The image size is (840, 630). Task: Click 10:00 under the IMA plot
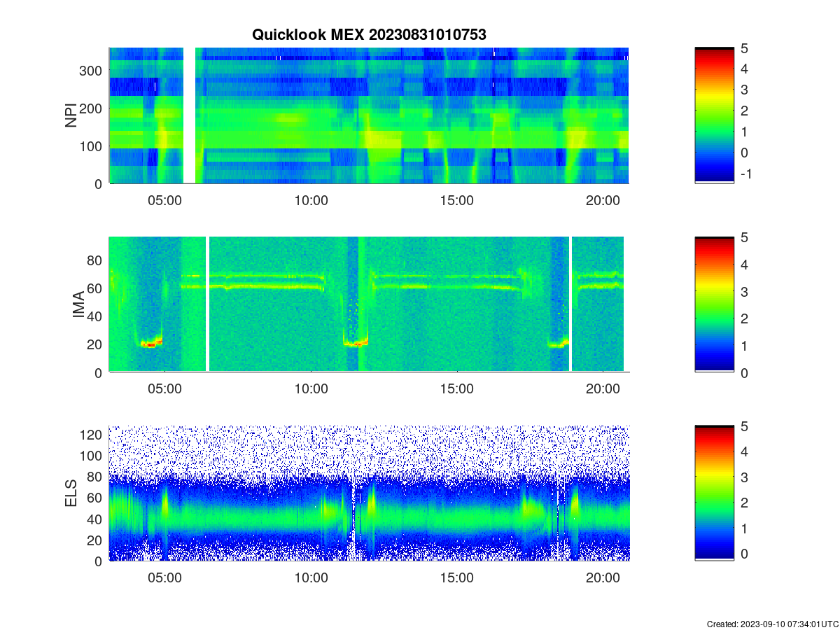[x=311, y=390]
